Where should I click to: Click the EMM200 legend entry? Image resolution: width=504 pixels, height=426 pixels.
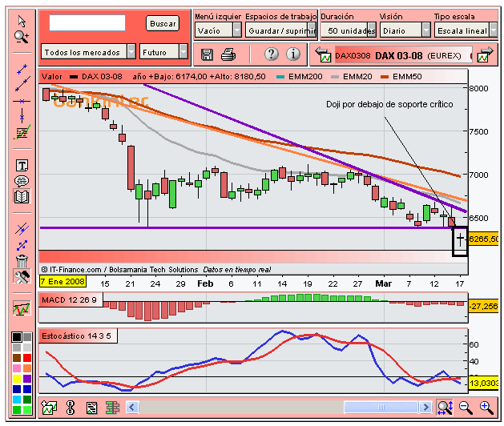299,76
